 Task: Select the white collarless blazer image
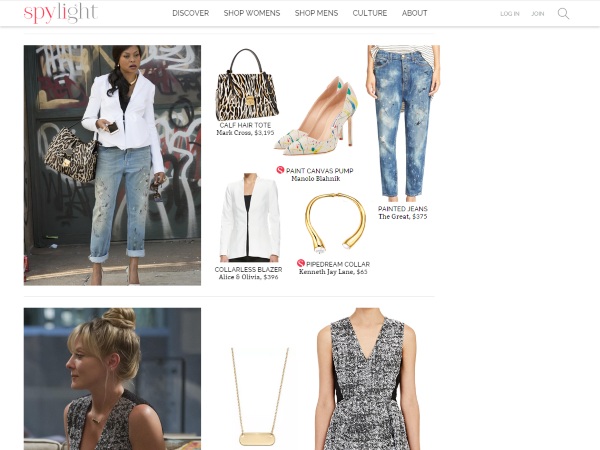249,217
